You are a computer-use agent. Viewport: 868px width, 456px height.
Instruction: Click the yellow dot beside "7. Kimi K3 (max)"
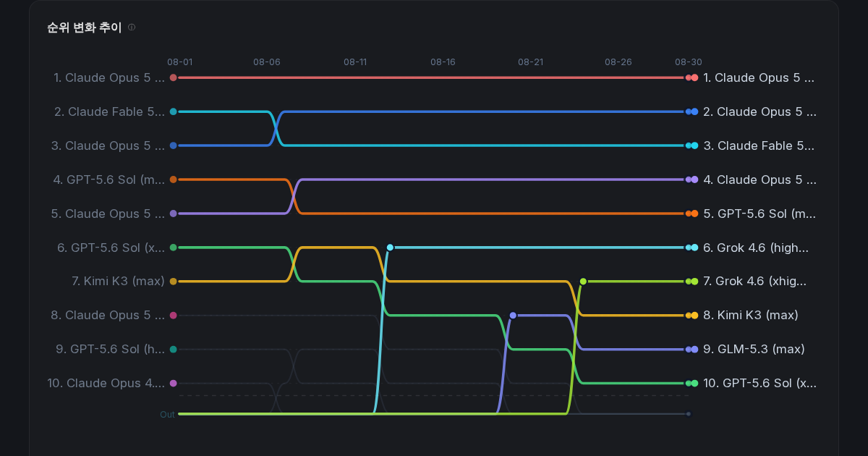(x=173, y=281)
